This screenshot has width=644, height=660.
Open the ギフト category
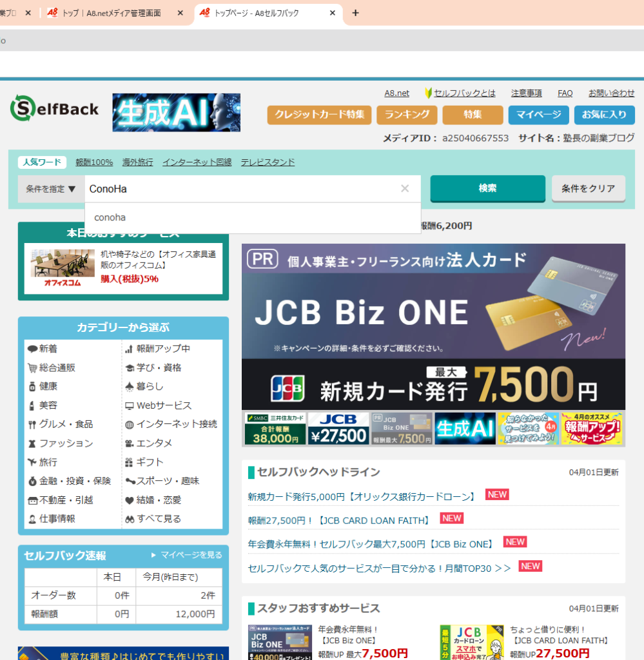(x=144, y=461)
